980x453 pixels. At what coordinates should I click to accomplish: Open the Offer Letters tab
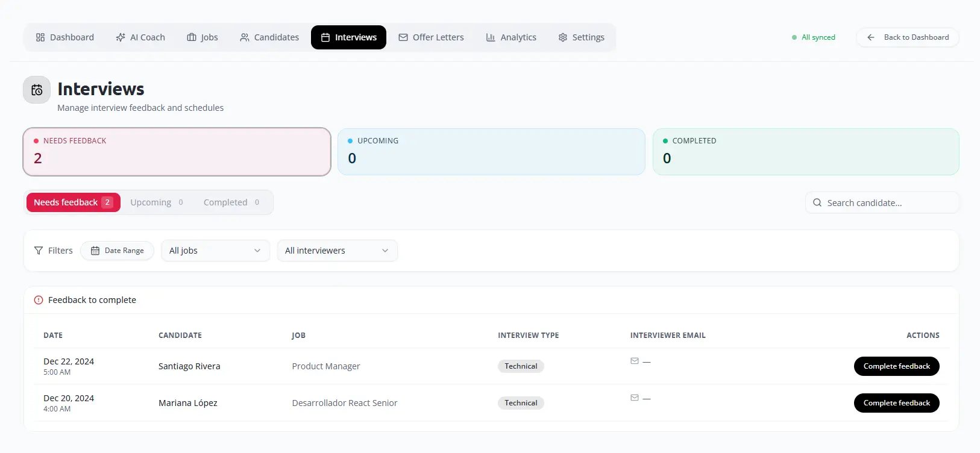[431, 37]
